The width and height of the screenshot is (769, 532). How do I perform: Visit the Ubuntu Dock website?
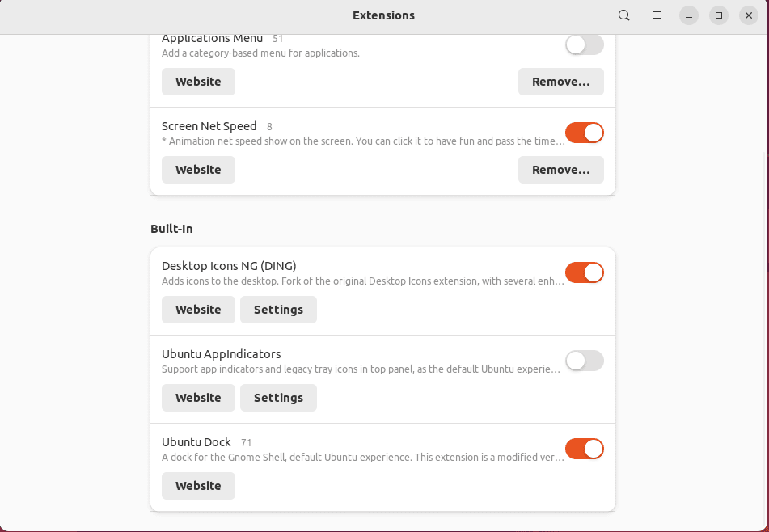point(198,485)
